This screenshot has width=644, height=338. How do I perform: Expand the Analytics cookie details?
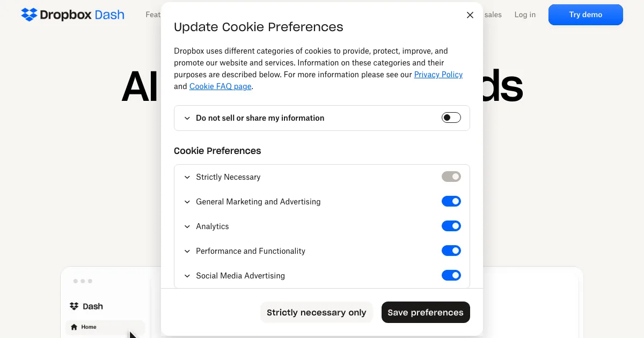coord(187,226)
